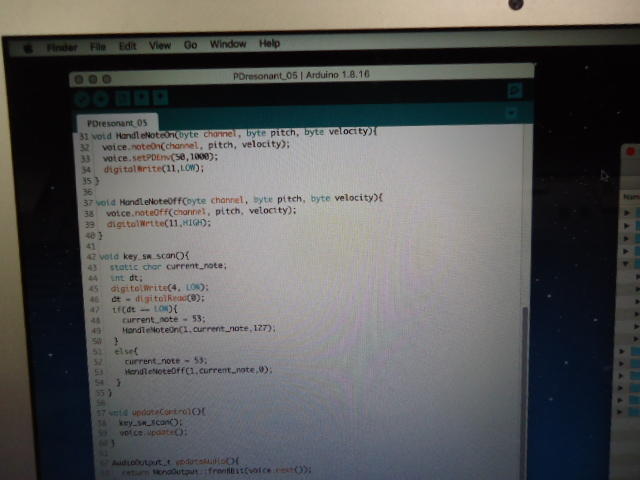Click the line 'digitalWrite(11,HIGH);'
Viewport: 640px width, 480px height.
coord(159,223)
